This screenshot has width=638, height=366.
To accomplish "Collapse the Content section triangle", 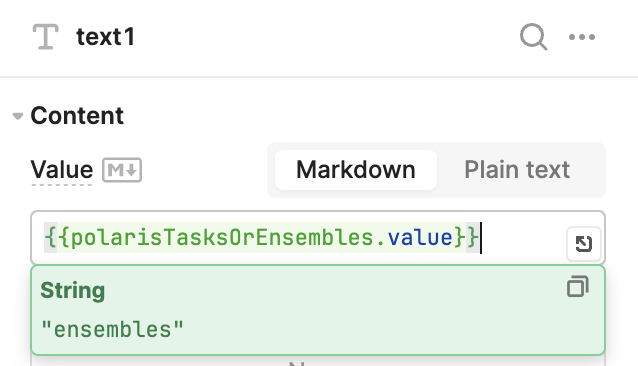I will coord(17,116).
